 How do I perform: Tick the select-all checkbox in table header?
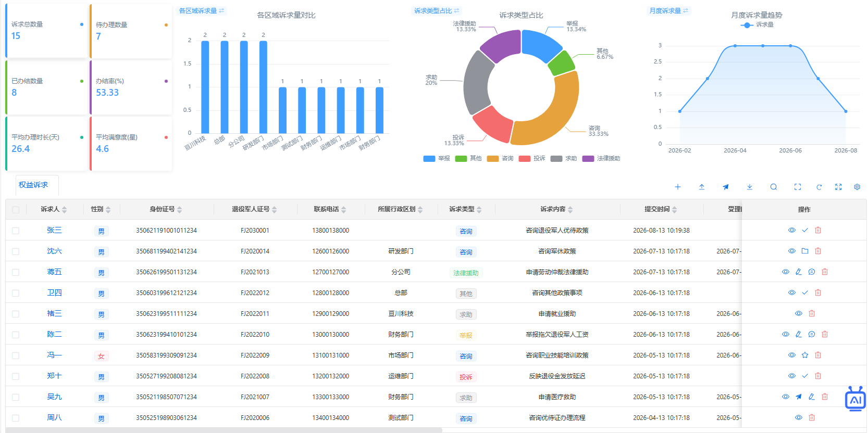click(x=16, y=210)
